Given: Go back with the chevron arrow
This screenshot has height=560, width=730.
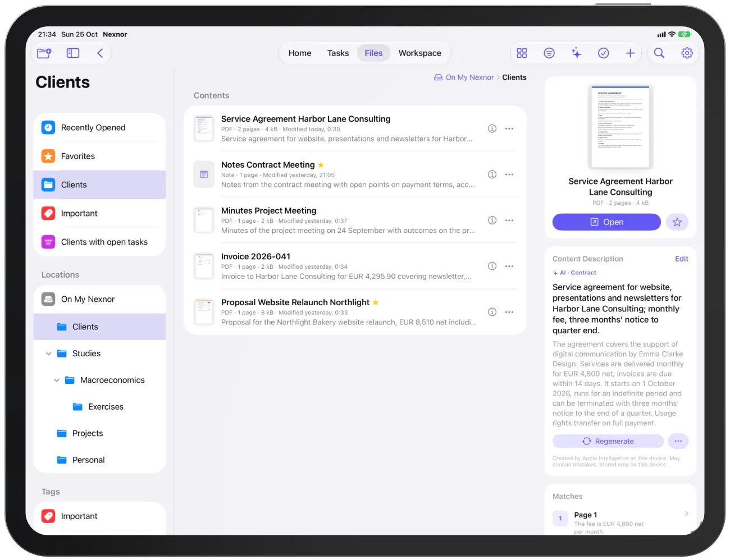Looking at the screenshot, I should click(100, 53).
